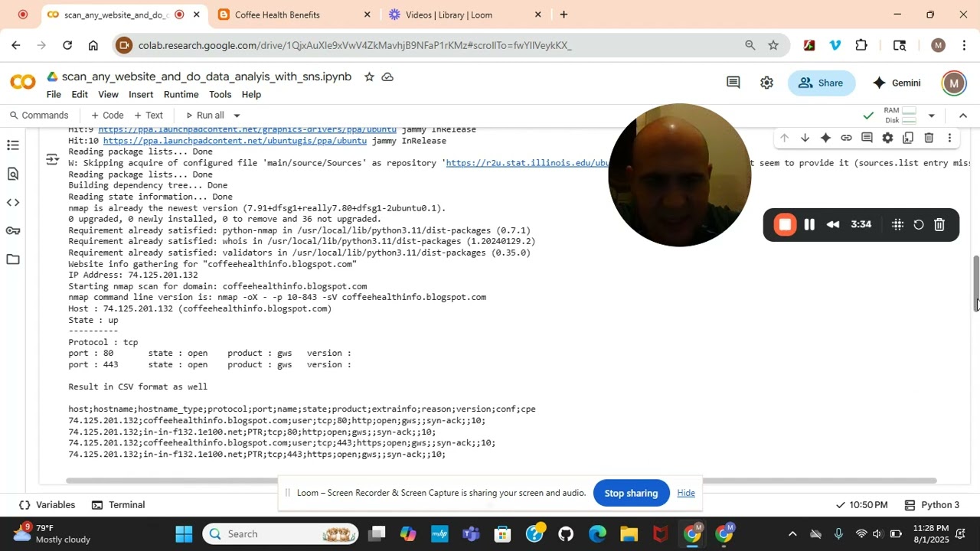Open the table of contents sidebar icon
980x551 pixels.
pos(13,145)
